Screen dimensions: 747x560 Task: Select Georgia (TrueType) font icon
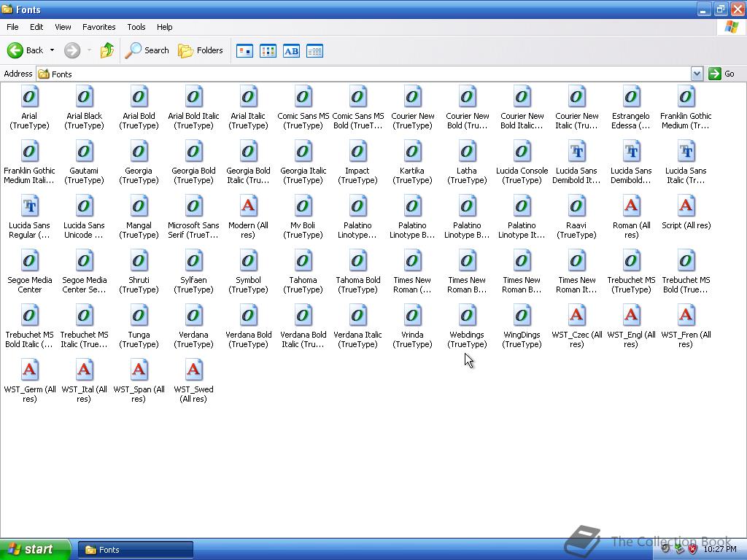point(139,152)
